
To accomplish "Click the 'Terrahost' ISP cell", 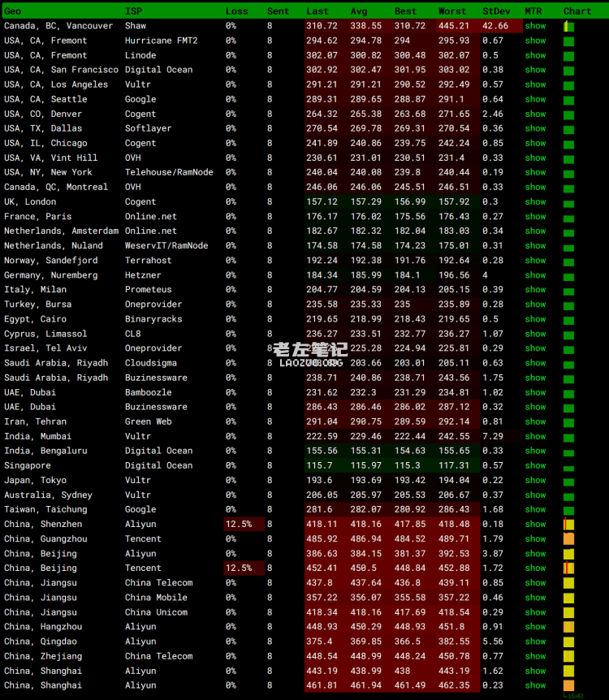I will pos(148,261).
